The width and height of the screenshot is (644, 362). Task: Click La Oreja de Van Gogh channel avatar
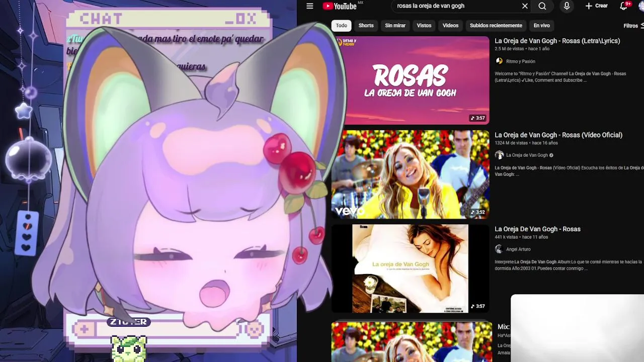[499, 155]
